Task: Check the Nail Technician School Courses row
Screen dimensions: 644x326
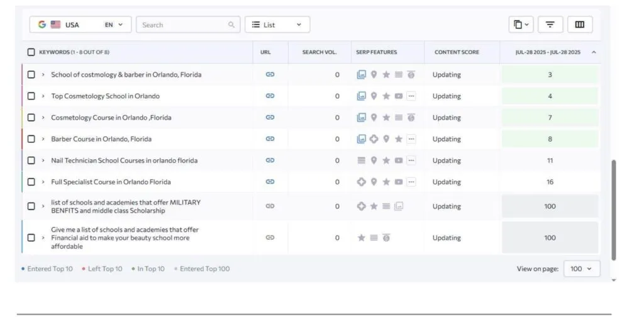Action: (31, 160)
